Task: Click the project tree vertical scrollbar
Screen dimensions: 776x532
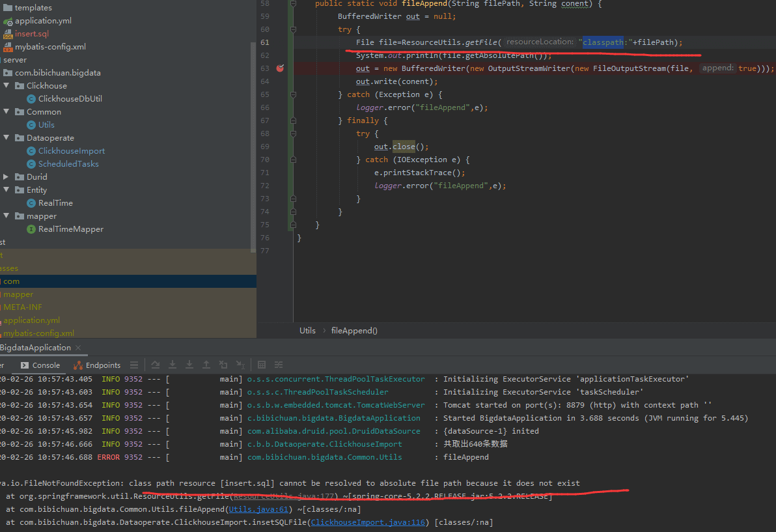Action: 253,143
